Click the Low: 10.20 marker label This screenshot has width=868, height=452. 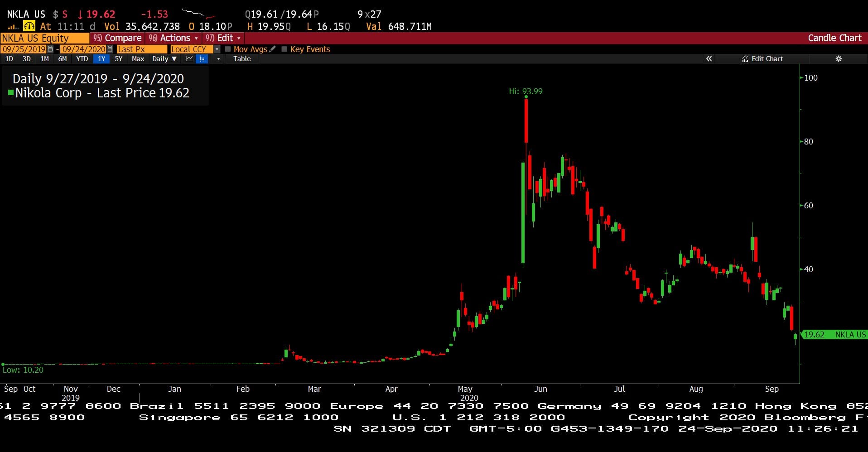point(23,370)
